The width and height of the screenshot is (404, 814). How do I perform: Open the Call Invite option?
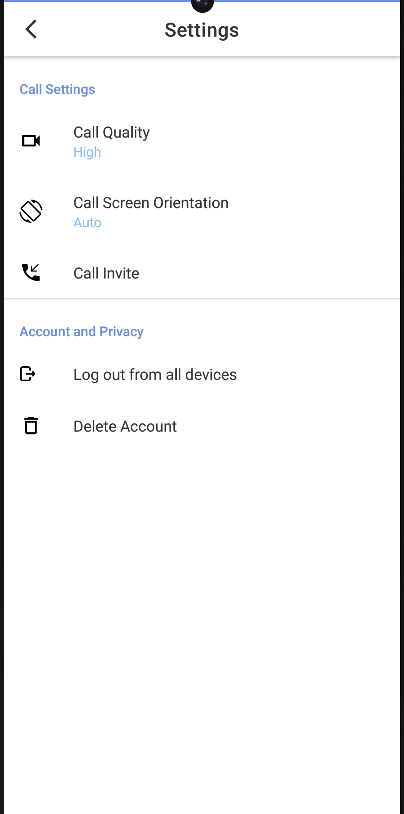(202, 273)
